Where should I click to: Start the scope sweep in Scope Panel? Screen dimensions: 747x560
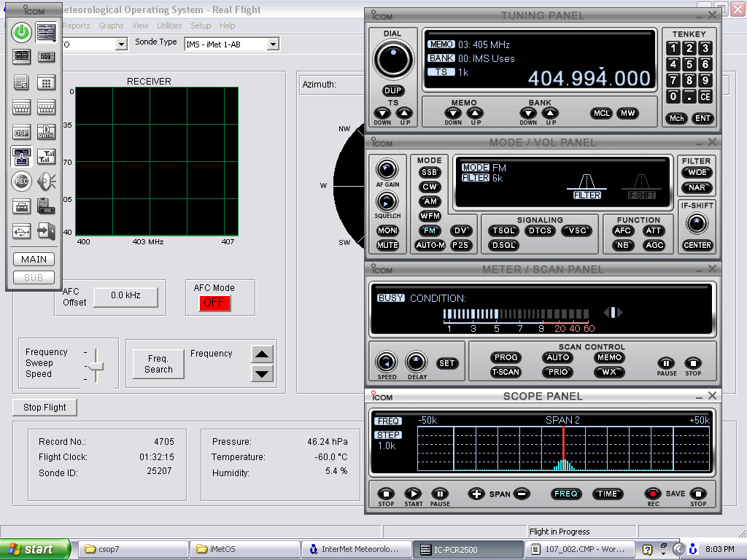pyautogui.click(x=413, y=494)
